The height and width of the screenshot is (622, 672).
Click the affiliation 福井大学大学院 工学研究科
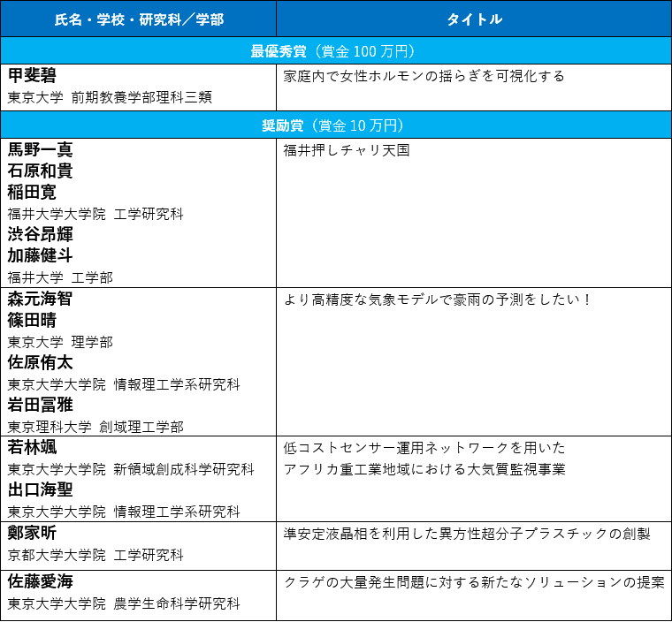coord(95,214)
